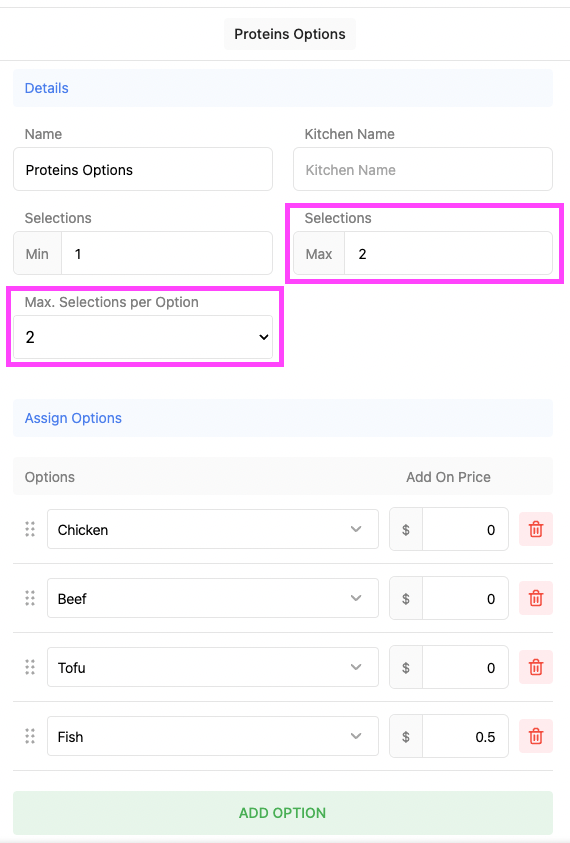
Task: Expand the Beef option dropdown
Action: 213,598
